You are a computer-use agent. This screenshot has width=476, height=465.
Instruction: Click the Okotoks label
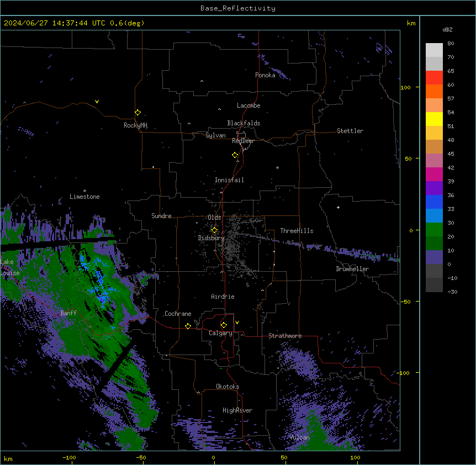pyautogui.click(x=228, y=387)
